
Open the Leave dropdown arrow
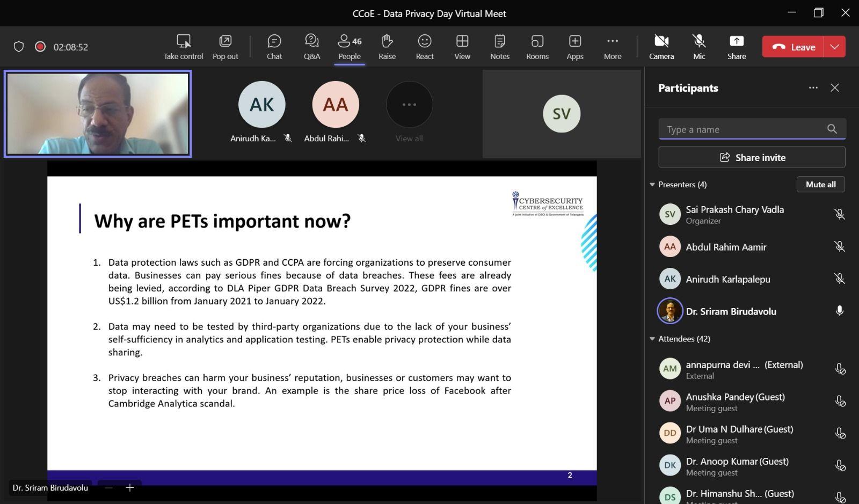(834, 47)
